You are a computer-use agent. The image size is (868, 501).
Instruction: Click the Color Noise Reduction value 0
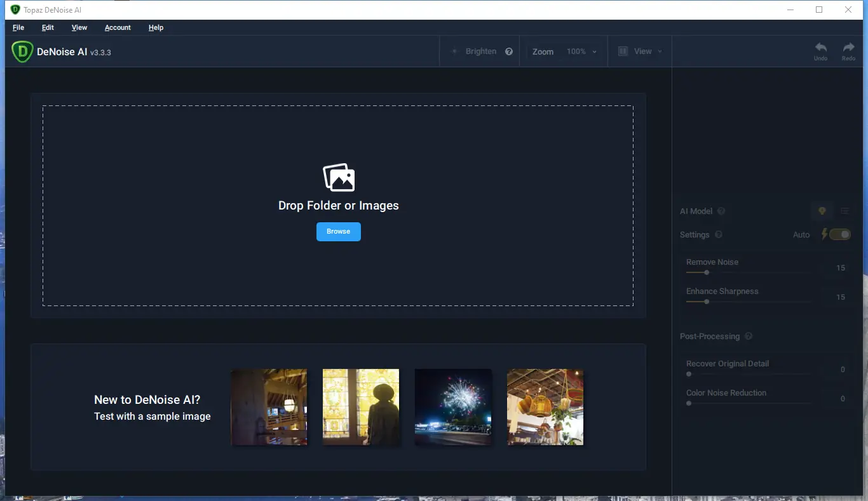(x=843, y=399)
